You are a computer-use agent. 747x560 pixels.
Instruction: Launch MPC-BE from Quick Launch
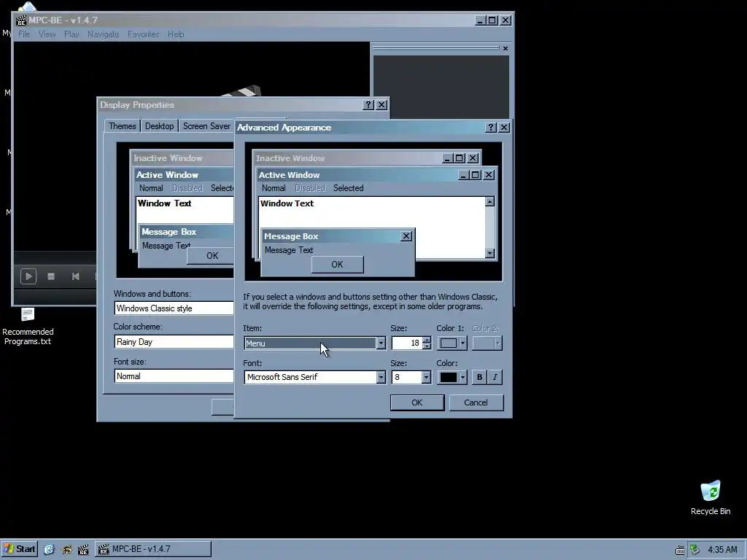(x=83, y=550)
